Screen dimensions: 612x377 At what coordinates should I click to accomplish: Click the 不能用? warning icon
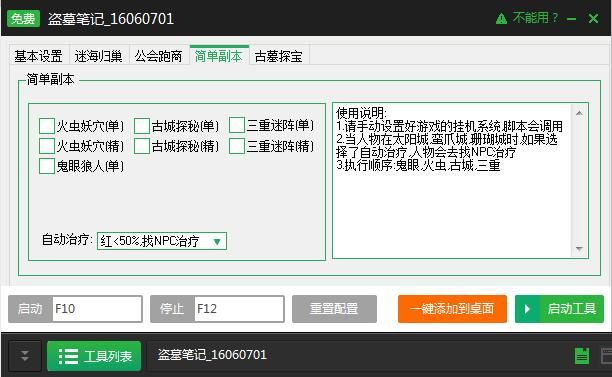tap(501, 18)
